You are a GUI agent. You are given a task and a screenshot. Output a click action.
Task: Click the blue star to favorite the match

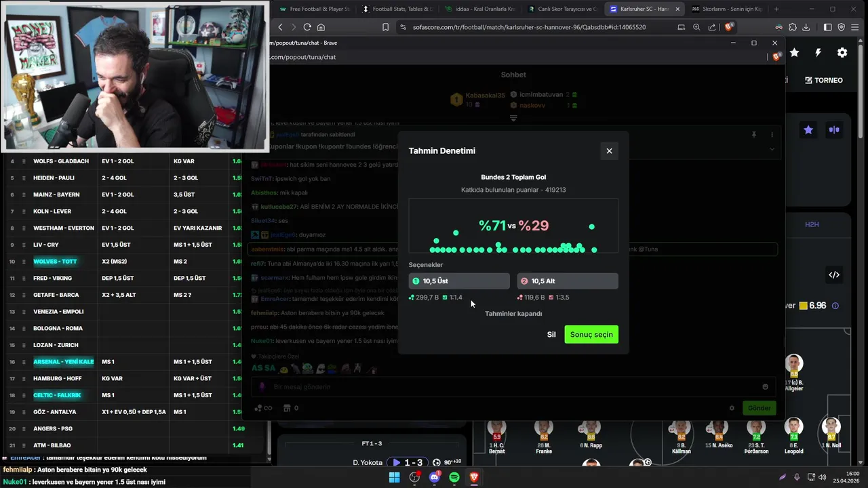pyautogui.click(x=808, y=129)
